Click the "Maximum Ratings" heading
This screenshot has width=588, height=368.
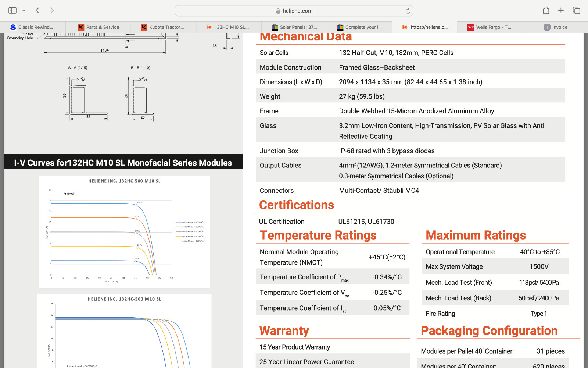tap(476, 235)
